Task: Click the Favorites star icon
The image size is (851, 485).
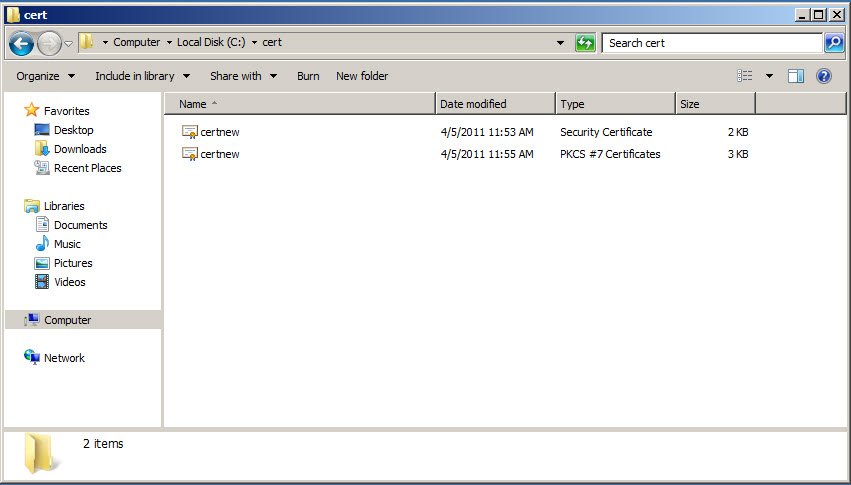Action: pyautogui.click(x=31, y=110)
